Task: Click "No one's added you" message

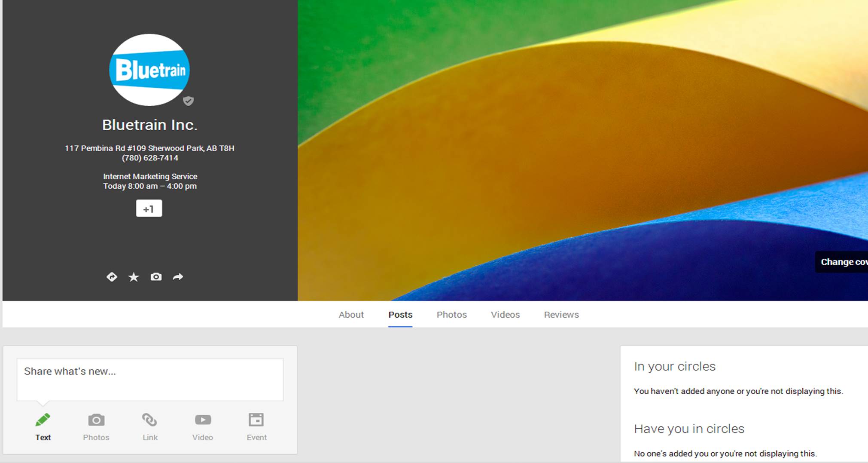Action: 725,454
